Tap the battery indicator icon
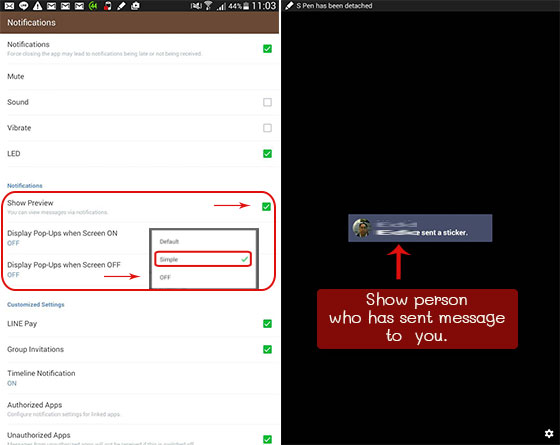This screenshot has height=445, width=560. tap(246, 6)
